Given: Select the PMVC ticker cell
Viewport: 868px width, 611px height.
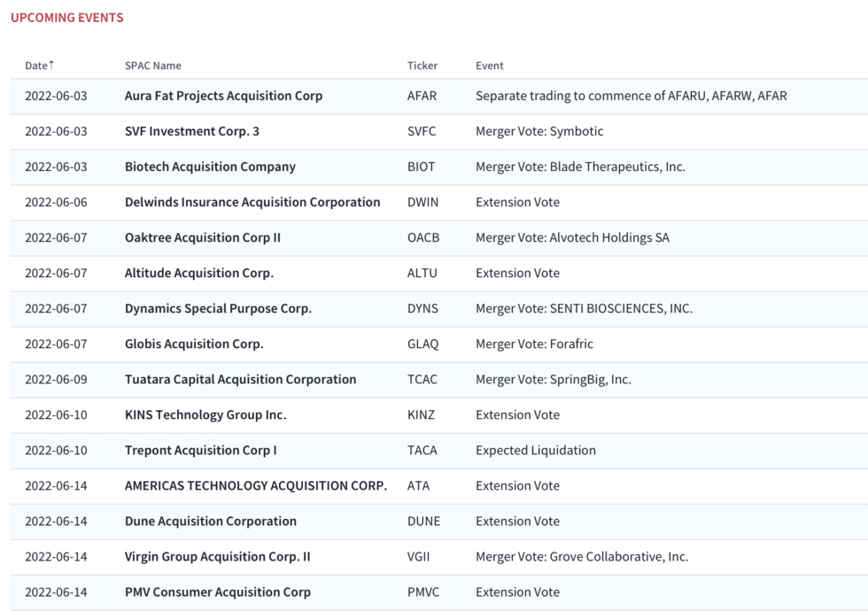Looking at the screenshot, I should coord(423,592).
